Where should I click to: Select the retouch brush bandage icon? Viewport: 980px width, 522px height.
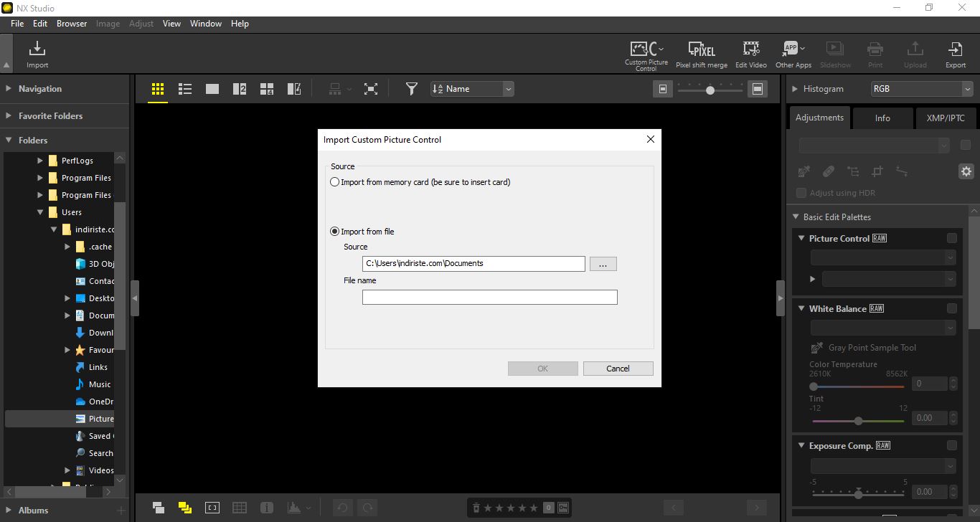pyautogui.click(x=828, y=171)
